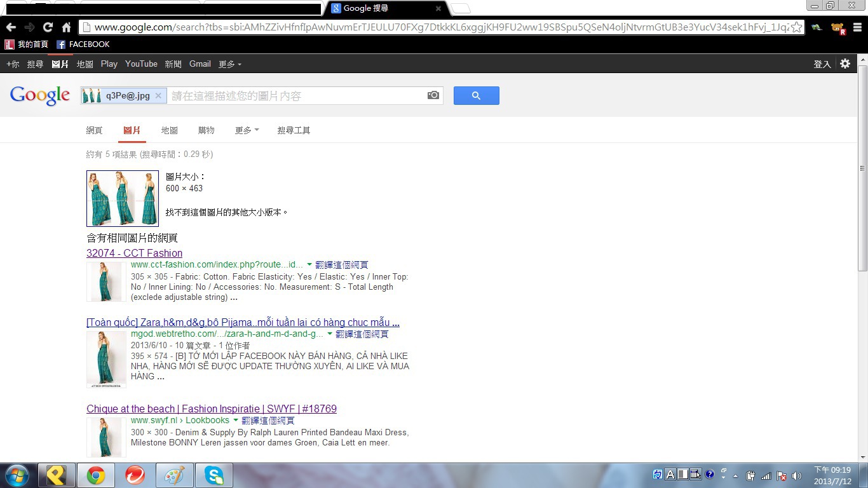Open the FACEBOOK bookmark

coord(83,44)
